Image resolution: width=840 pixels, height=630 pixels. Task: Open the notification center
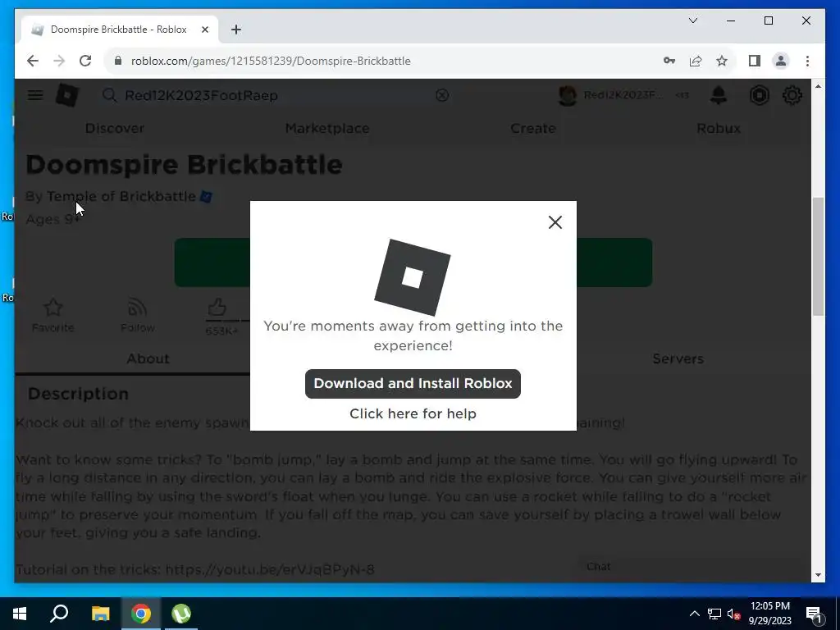tap(814, 614)
